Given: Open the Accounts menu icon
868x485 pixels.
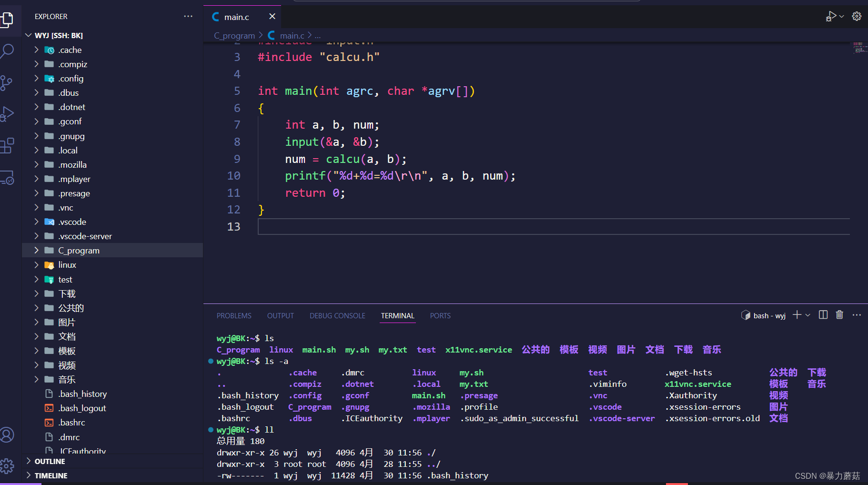Looking at the screenshot, I should coord(7,434).
